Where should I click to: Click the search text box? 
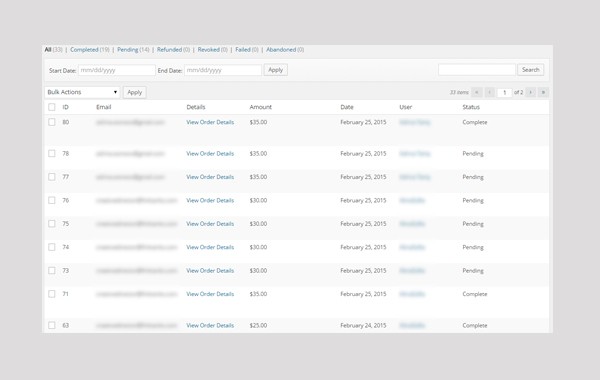pyautogui.click(x=477, y=70)
